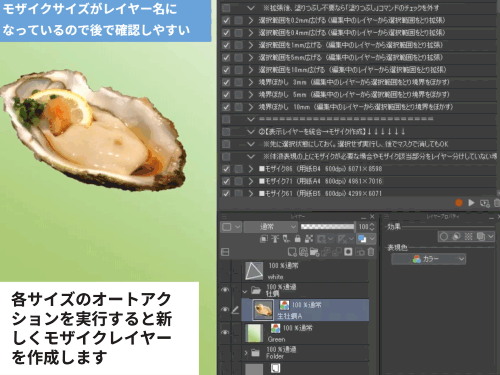Image resolution: width=500 pixels, height=375 pixels.
Task: Uncheck the モザイク86 auto action checkbox
Action: (226, 169)
